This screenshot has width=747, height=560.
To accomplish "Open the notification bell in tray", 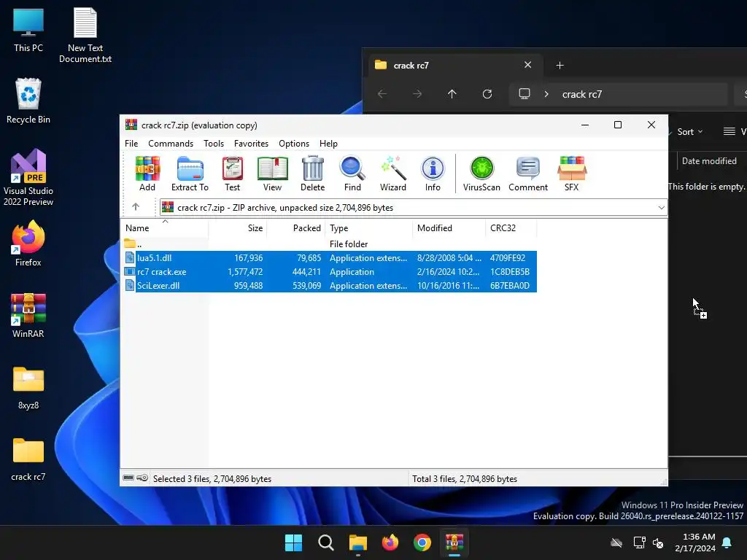I will tap(727, 542).
